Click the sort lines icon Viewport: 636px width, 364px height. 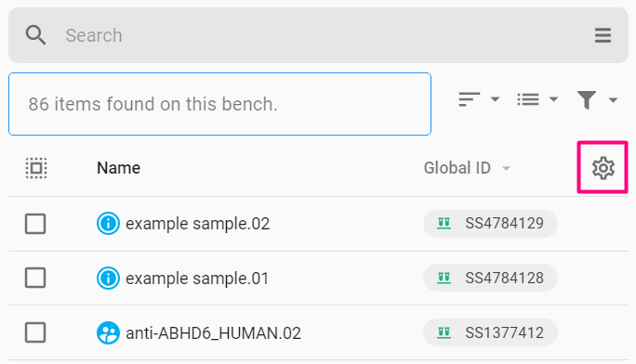(x=470, y=99)
